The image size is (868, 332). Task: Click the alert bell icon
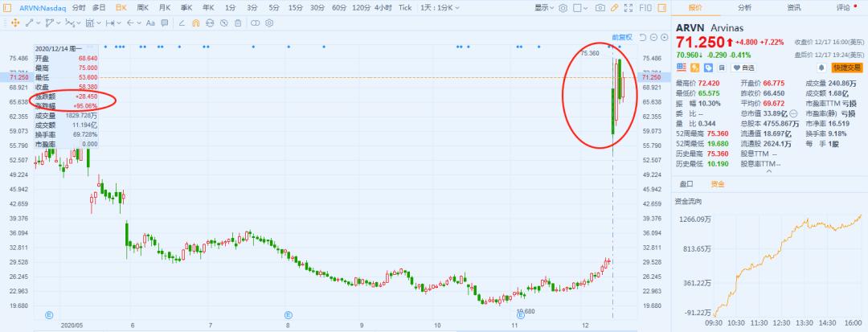tap(821, 68)
